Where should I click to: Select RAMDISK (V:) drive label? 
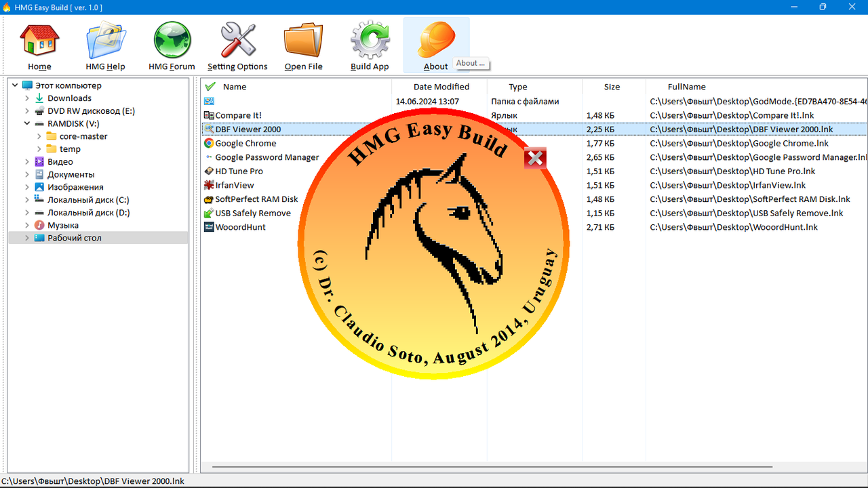pos(73,123)
